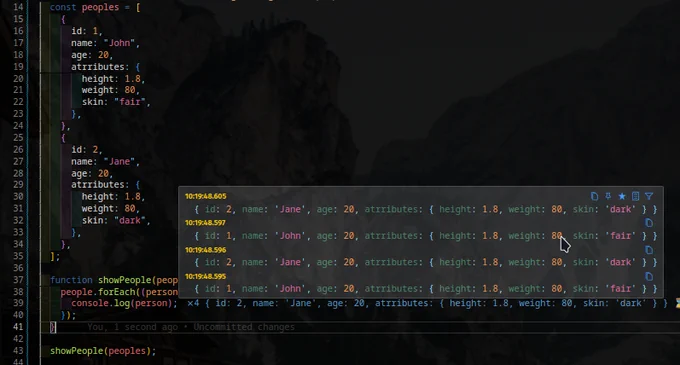Select timestamp 10:19:48.605
The width and height of the screenshot is (680, 365).
click(x=206, y=196)
